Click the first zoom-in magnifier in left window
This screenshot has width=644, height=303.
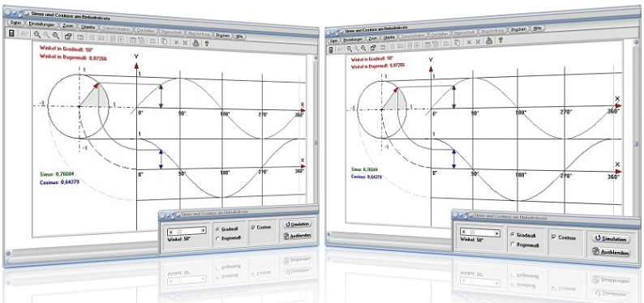point(37,35)
